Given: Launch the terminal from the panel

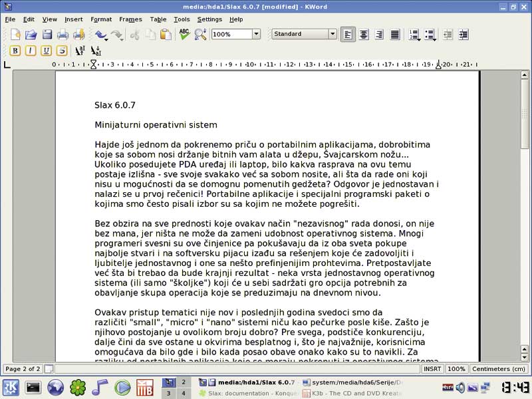Looking at the screenshot, I should click(x=33, y=388).
